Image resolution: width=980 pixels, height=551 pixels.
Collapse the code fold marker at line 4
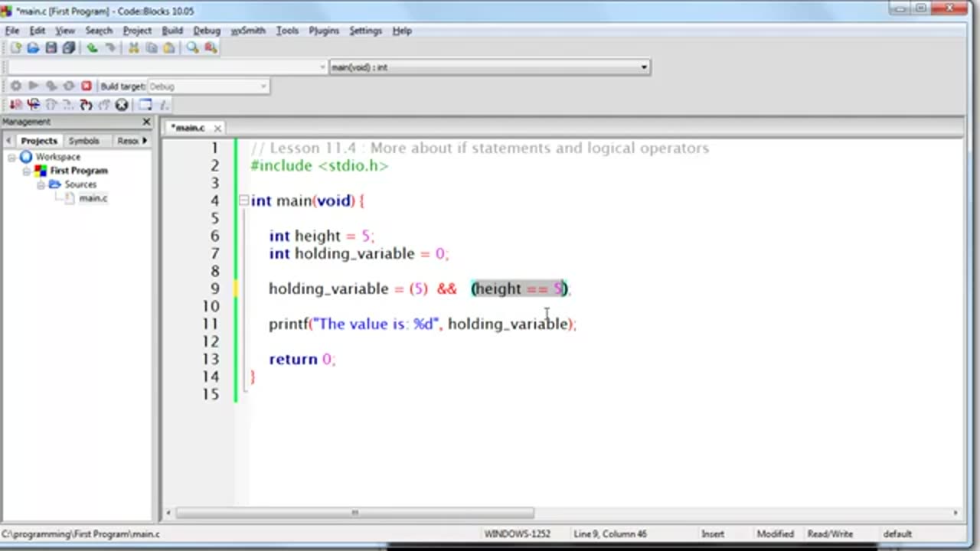coord(243,201)
